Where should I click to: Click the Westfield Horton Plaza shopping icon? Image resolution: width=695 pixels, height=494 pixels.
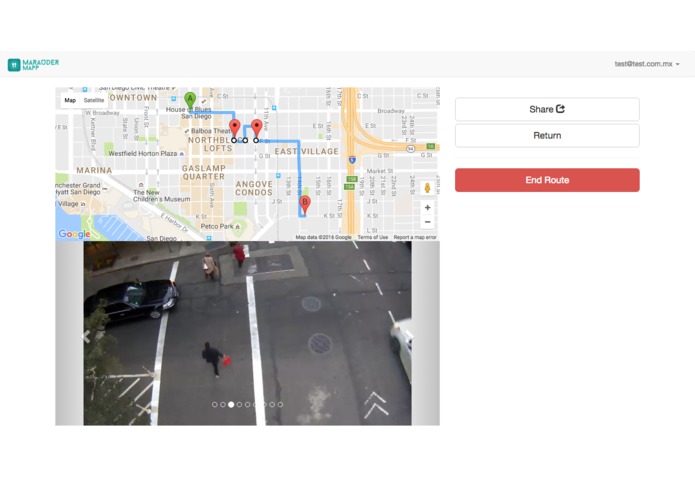(182, 154)
